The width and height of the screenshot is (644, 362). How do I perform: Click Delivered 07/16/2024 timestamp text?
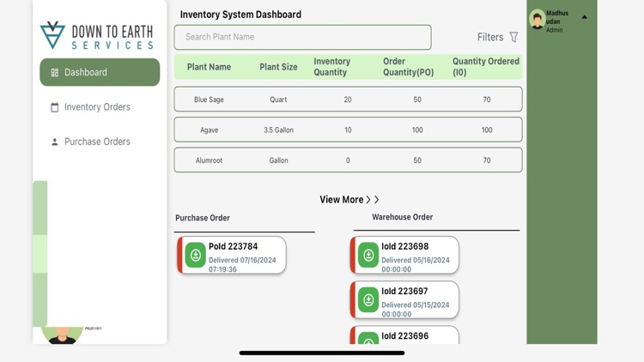242,265
